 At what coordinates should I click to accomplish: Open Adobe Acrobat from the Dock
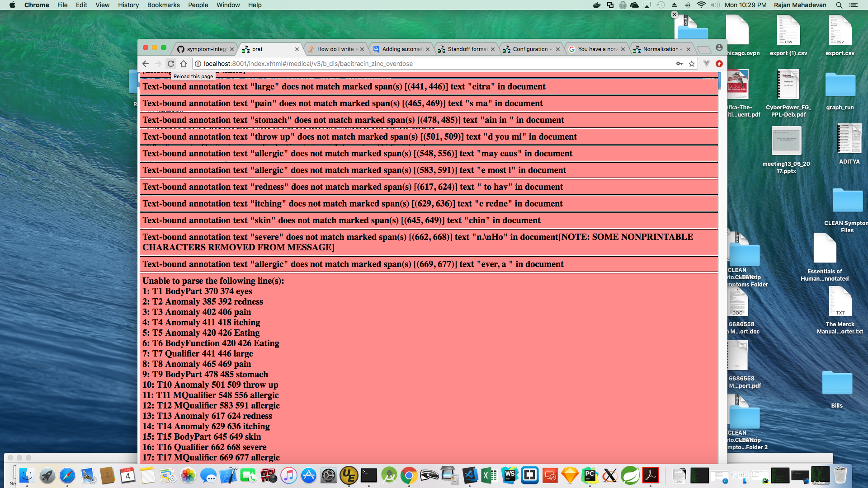pyautogui.click(x=650, y=475)
